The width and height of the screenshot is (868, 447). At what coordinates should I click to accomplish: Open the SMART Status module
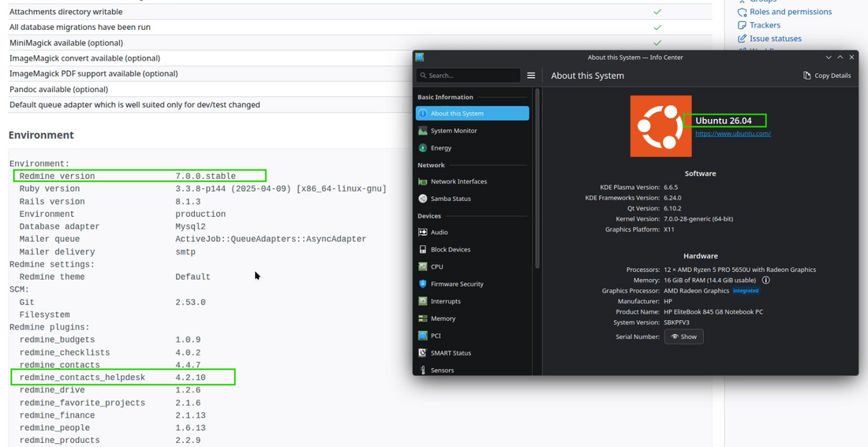click(x=472, y=353)
